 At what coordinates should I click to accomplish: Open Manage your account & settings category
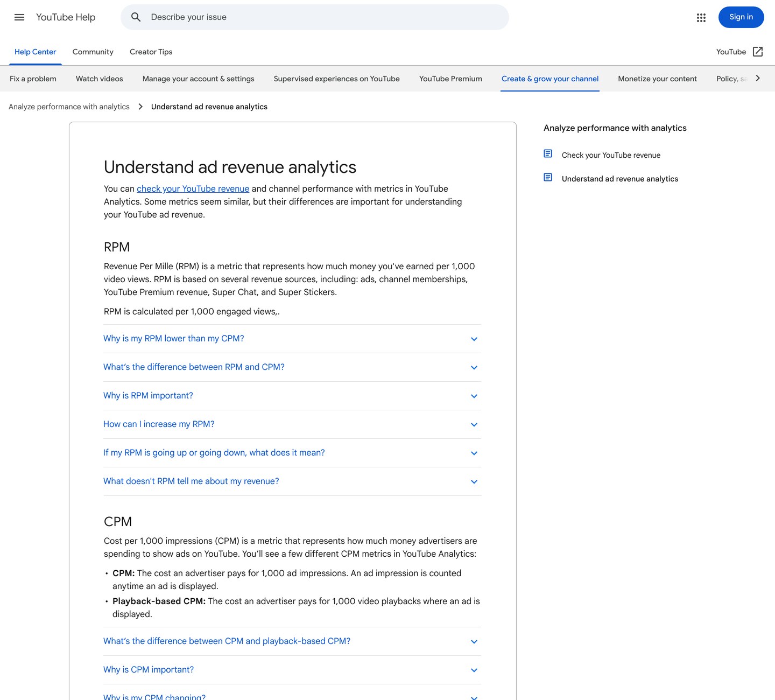199,79
